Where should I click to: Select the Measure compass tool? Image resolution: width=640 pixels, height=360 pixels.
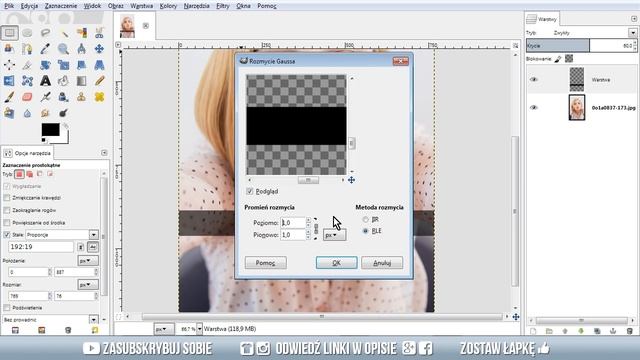coord(81,49)
